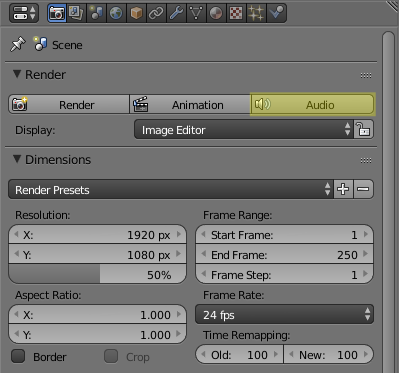
Task: Click Time Remapping New field
Action: point(329,355)
